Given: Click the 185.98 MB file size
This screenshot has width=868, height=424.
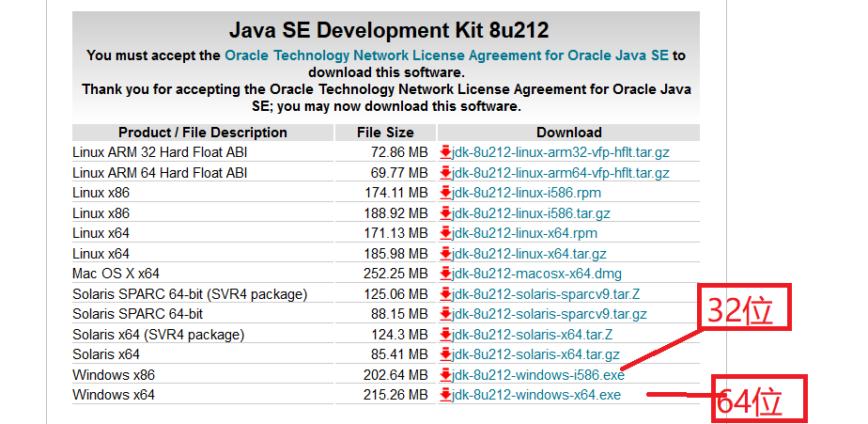Looking at the screenshot, I should click(x=395, y=254).
